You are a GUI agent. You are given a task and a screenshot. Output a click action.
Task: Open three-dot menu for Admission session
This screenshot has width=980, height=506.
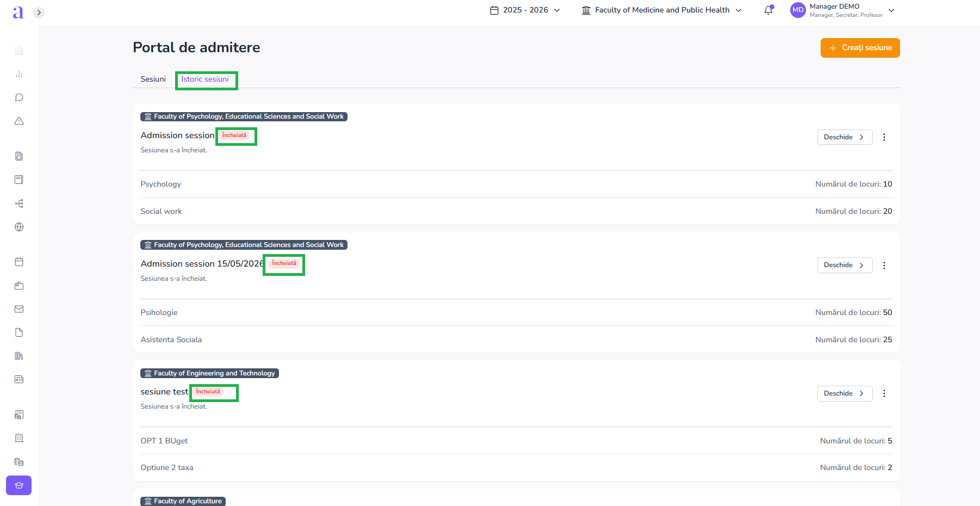point(884,137)
